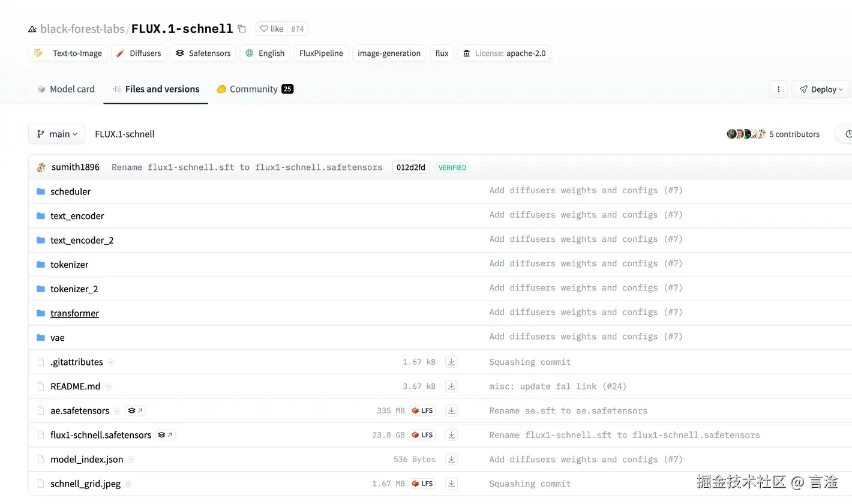This screenshot has width=852, height=504.
Task: Select the FluxPipeline tag
Action: point(321,53)
